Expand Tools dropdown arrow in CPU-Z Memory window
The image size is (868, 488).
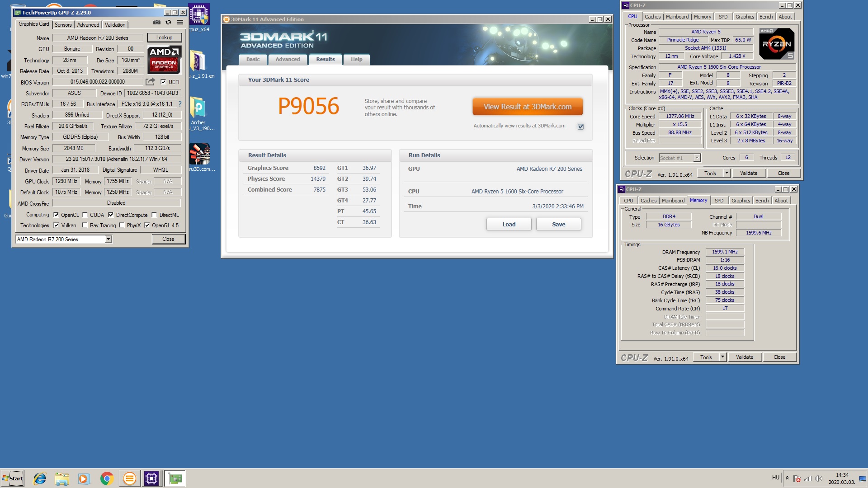click(722, 357)
